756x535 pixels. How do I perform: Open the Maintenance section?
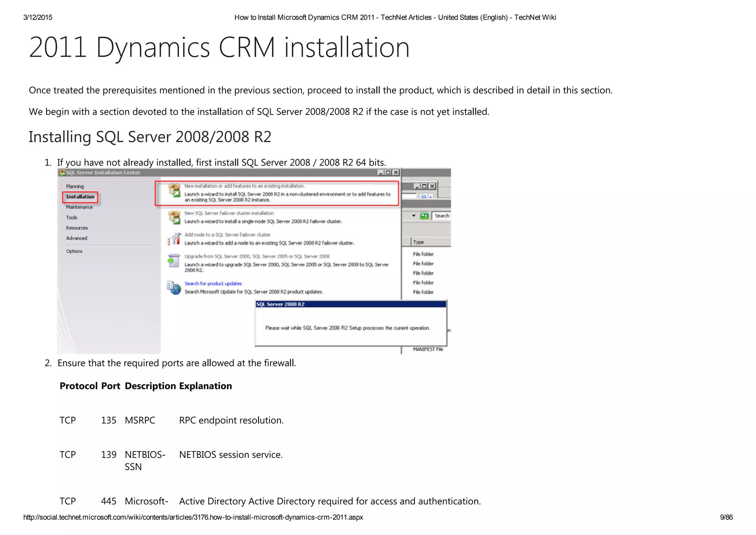[x=79, y=207]
